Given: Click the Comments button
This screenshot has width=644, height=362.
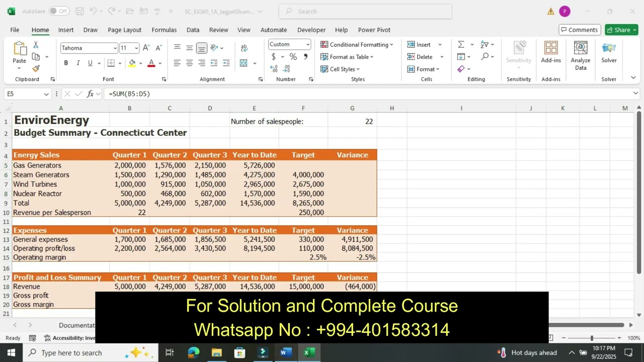Looking at the screenshot, I should pos(579,30).
